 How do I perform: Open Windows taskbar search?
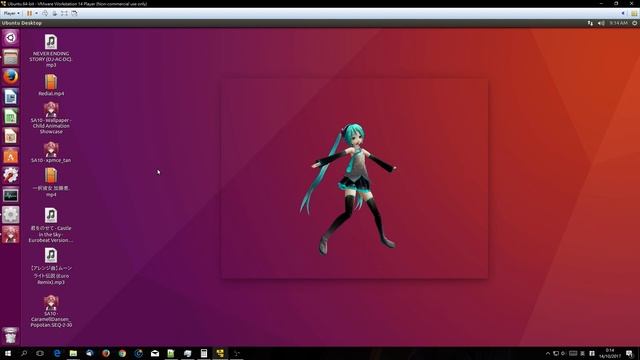pyautogui.click(x=24, y=353)
